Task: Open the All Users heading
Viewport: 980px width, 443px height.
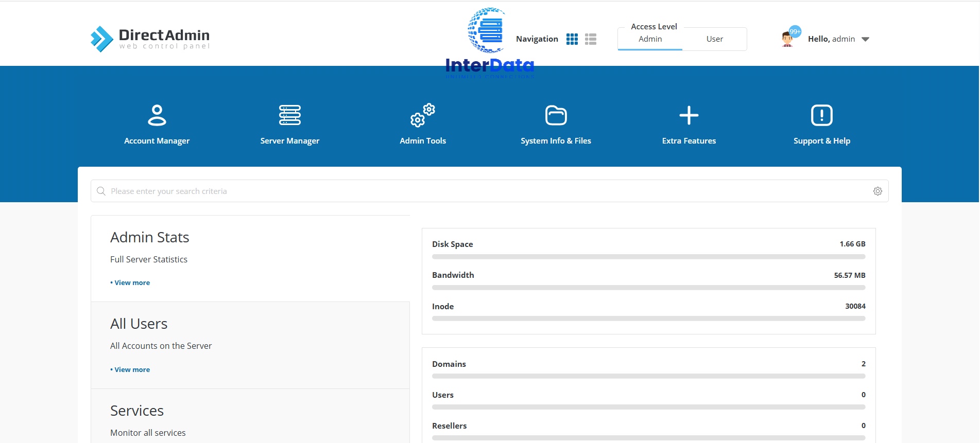Action: coord(139,324)
